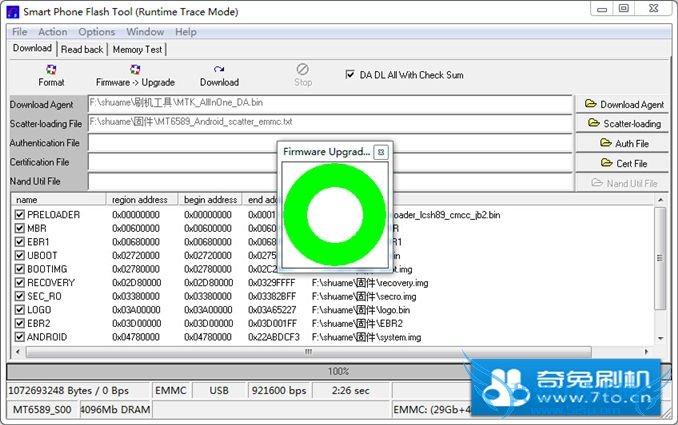Click the 100% progress bar

point(338,371)
